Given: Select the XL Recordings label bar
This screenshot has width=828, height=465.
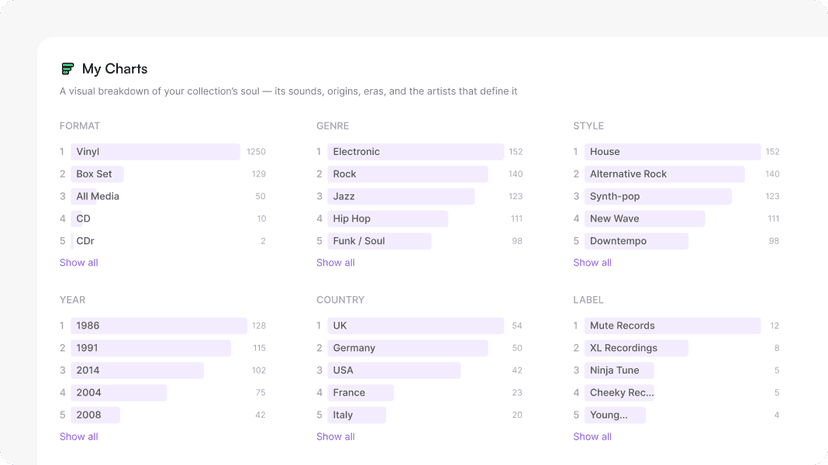Looking at the screenshot, I should (x=636, y=348).
